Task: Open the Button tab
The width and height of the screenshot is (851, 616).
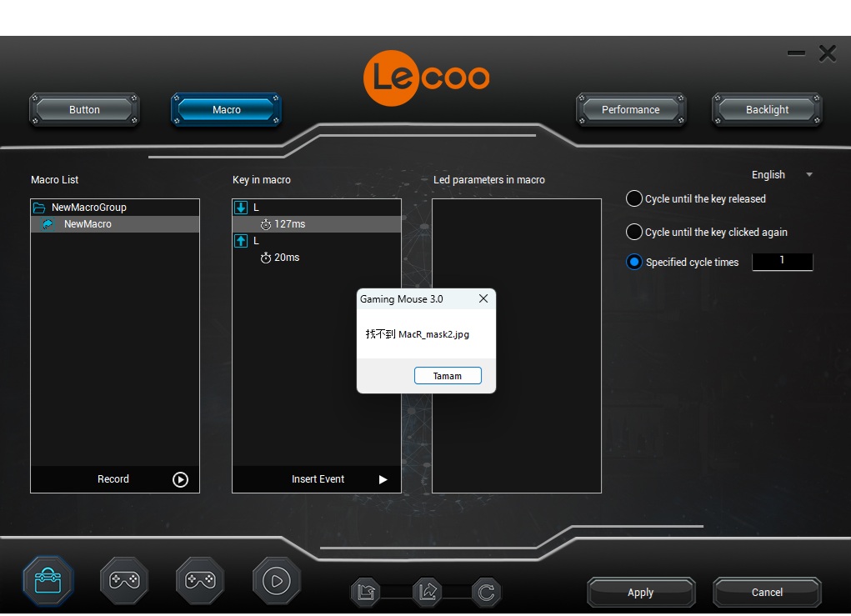Action: (x=84, y=110)
